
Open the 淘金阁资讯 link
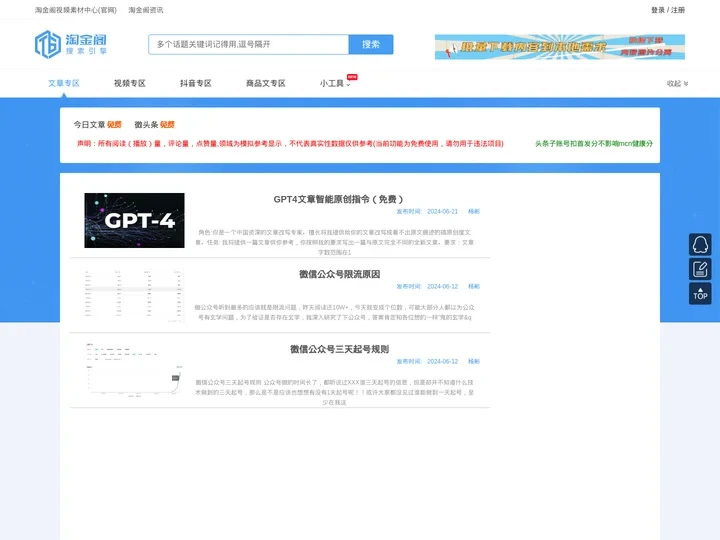pos(146,10)
